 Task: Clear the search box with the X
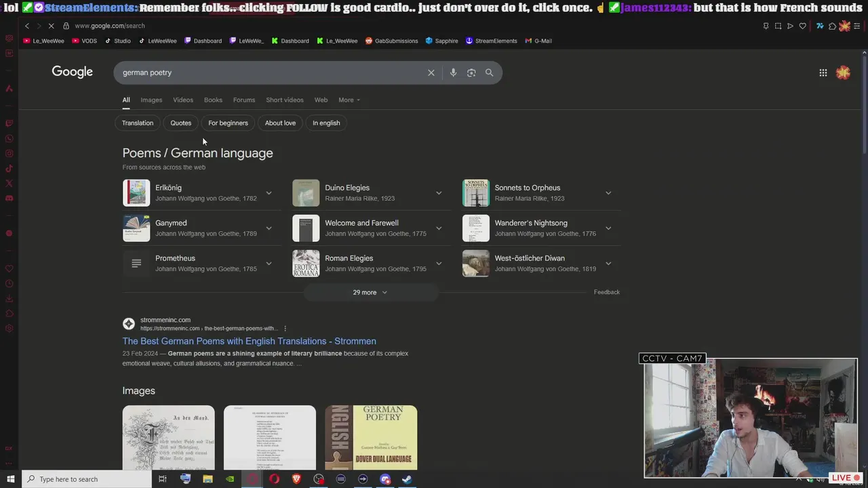pyautogui.click(x=431, y=73)
